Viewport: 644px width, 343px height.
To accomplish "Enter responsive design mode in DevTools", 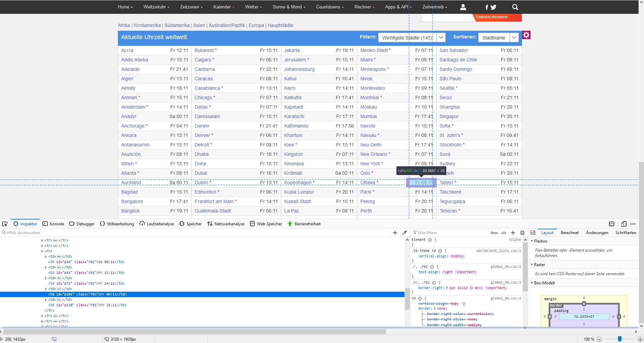I will (623, 224).
